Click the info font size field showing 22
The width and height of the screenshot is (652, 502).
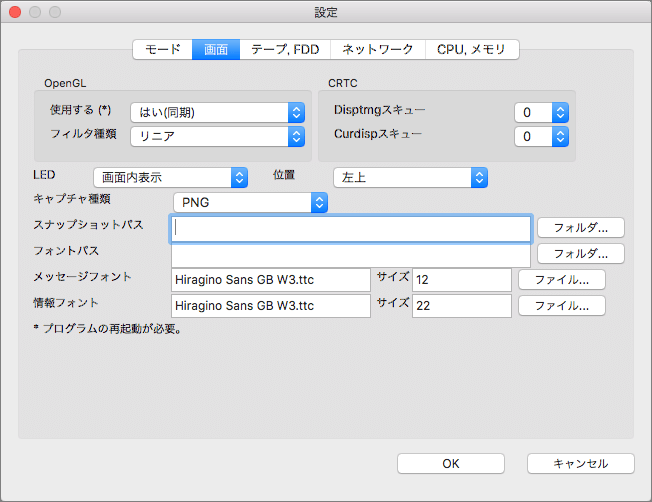click(462, 306)
